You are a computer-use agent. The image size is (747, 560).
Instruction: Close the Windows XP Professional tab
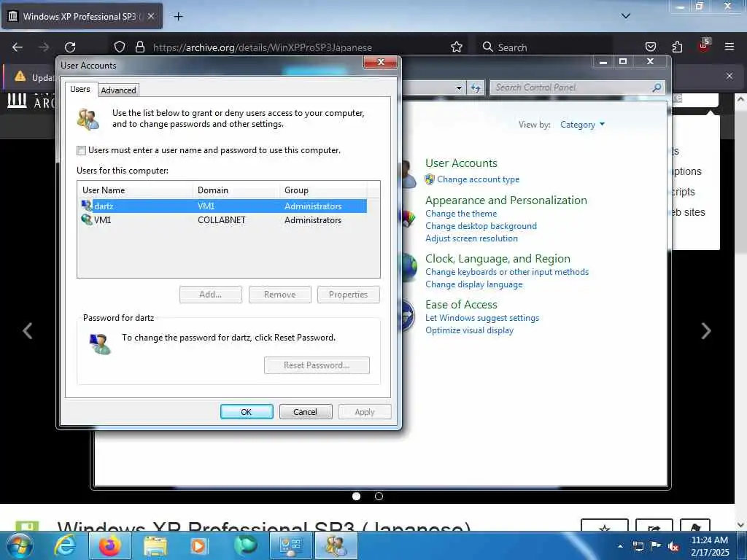[150, 16]
